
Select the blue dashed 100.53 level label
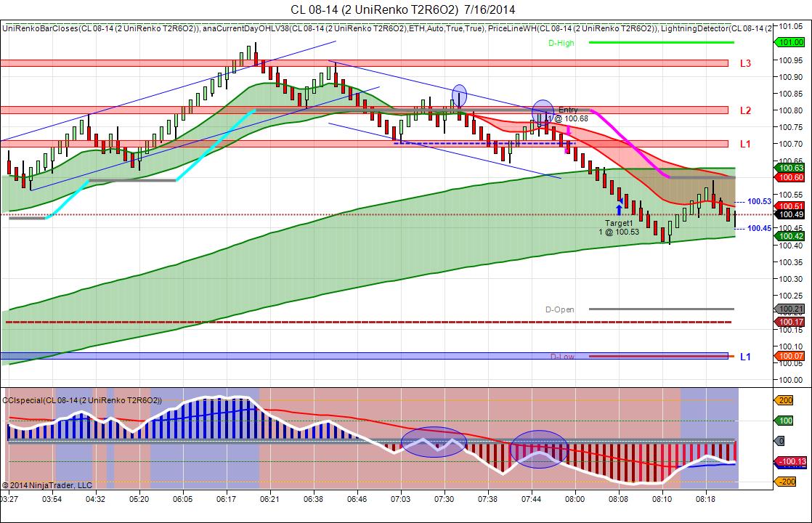tap(759, 201)
